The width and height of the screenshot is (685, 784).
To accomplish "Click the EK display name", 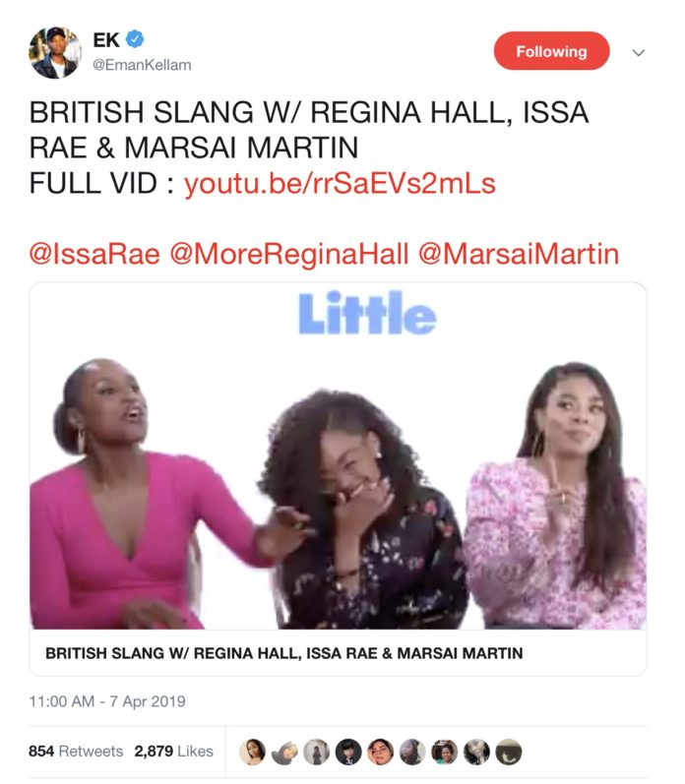I will (106, 39).
